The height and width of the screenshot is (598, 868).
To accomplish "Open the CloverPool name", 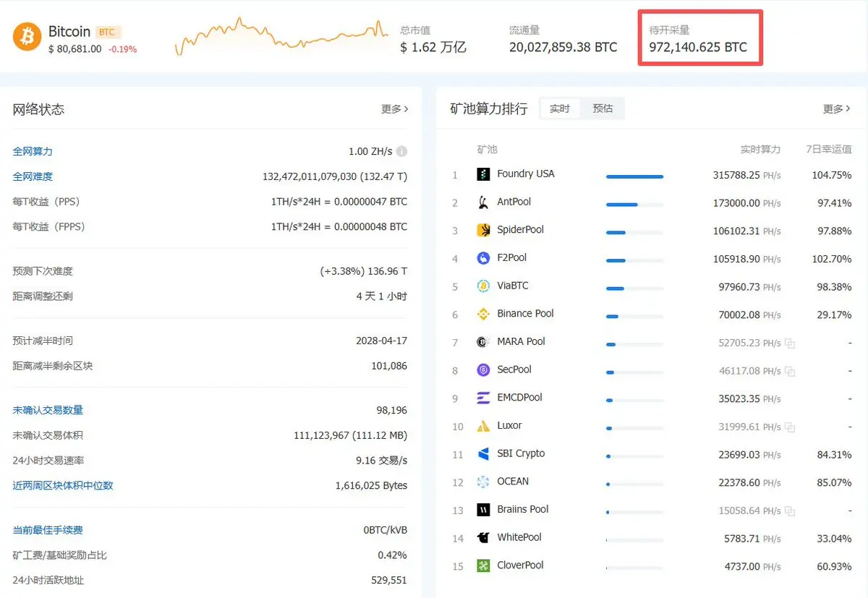I will 521,565.
